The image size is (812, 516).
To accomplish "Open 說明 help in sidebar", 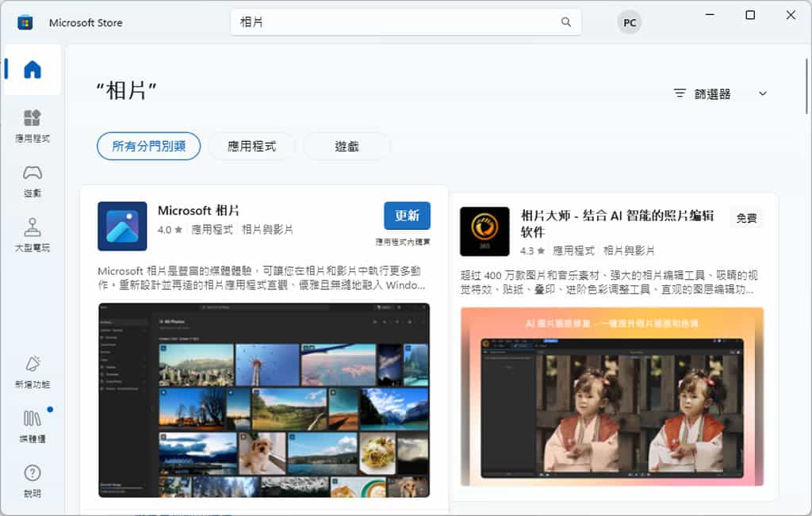I will pyautogui.click(x=33, y=481).
